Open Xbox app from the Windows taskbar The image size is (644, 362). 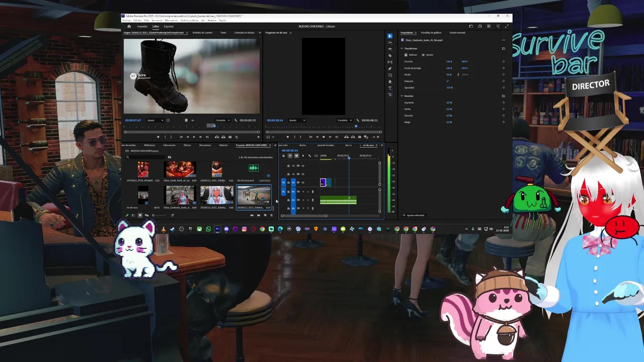click(199, 229)
